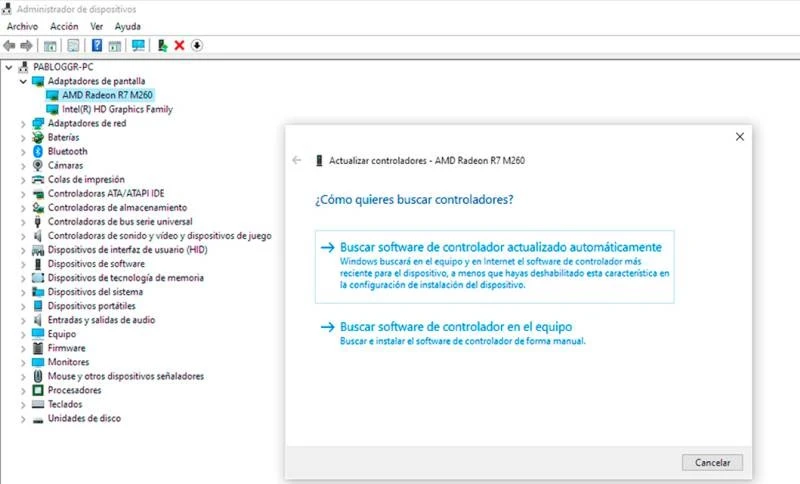Click the Entradas y salidas de audio speaker icon
Viewport: 800px width, 484px height.
[38, 320]
